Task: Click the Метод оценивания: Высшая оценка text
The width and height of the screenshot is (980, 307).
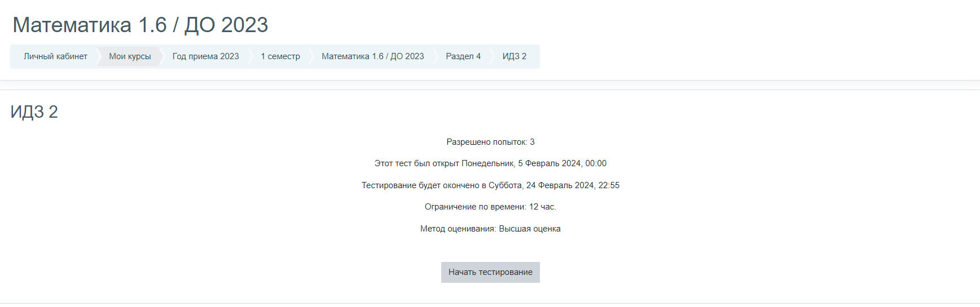Action: (x=490, y=229)
